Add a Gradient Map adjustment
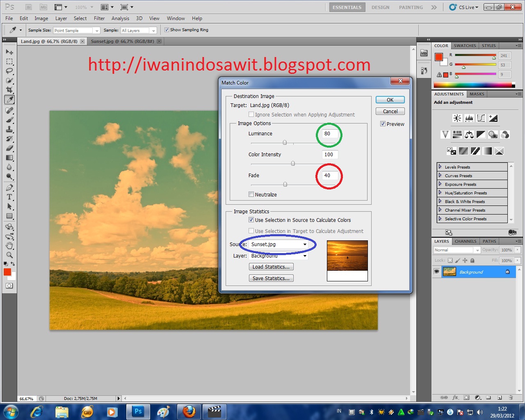The image size is (525, 420). coord(487,151)
